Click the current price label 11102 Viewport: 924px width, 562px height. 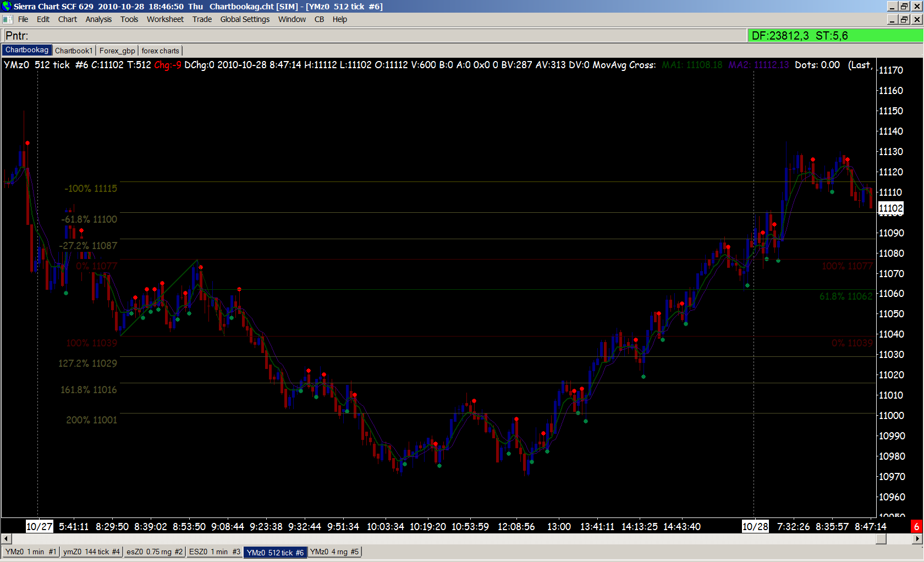point(891,208)
